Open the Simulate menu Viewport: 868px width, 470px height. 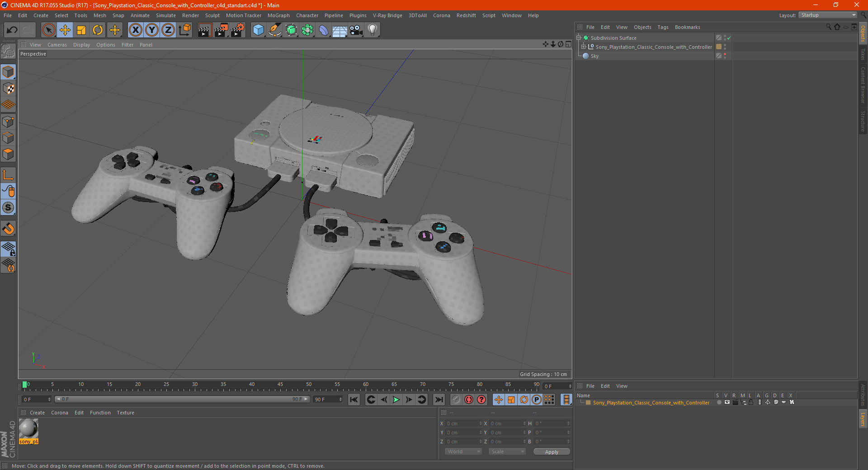pyautogui.click(x=166, y=15)
